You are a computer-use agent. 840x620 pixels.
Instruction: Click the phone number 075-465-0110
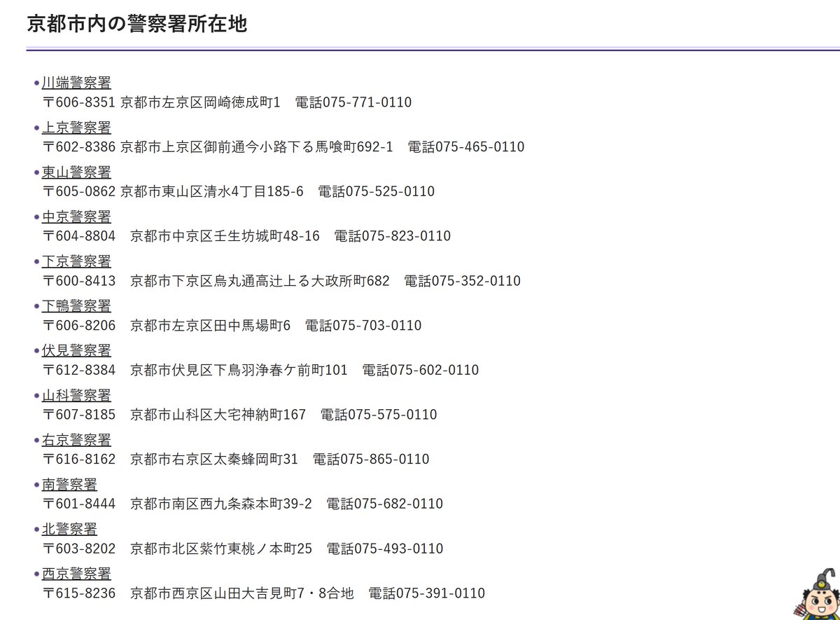point(480,147)
